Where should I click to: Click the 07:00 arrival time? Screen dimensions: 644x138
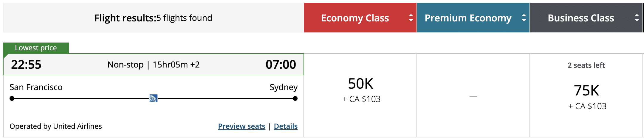pos(281,65)
